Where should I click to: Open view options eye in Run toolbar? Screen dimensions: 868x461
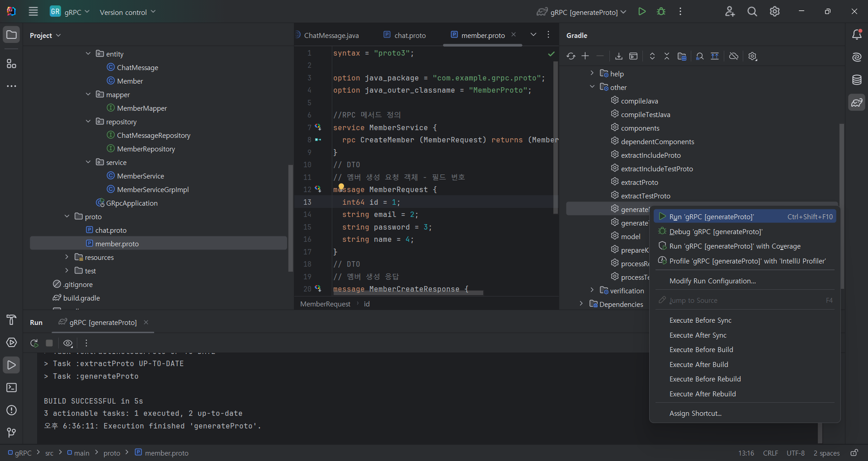[68, 343]
